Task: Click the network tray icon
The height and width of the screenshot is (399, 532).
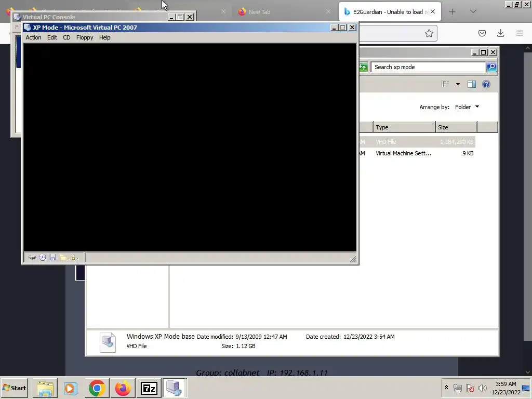Action: pos(457,388)
